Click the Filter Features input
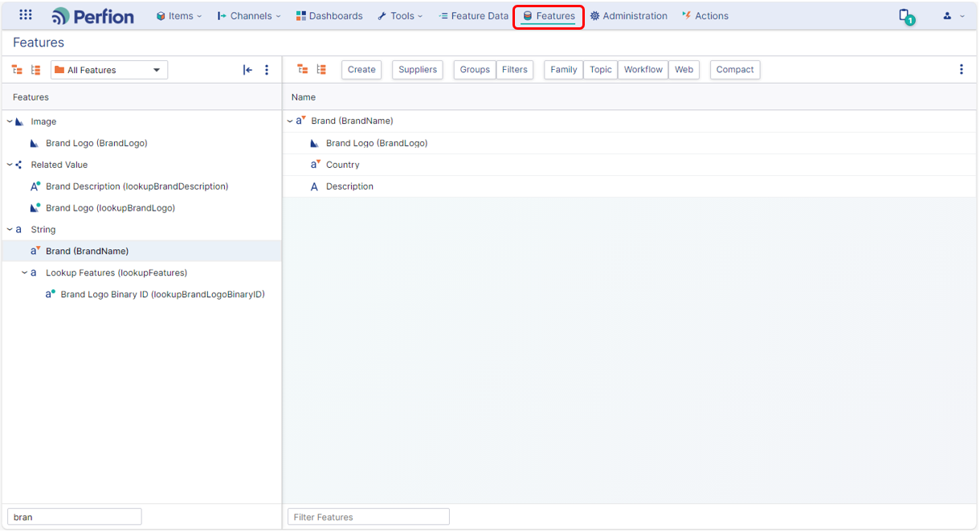This screenshot has width=980, height=532. click(x=369, y=517)
